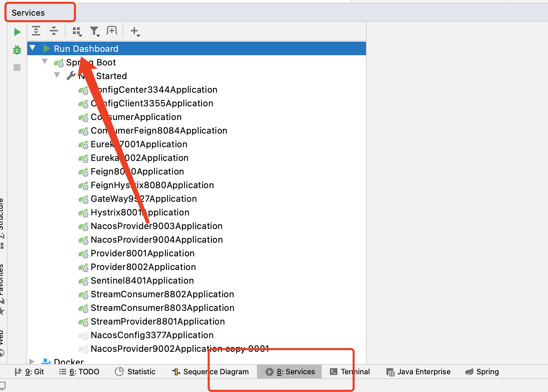
Task: Click NacosProvider9004Application spring icon
Action: coord(83,240)
